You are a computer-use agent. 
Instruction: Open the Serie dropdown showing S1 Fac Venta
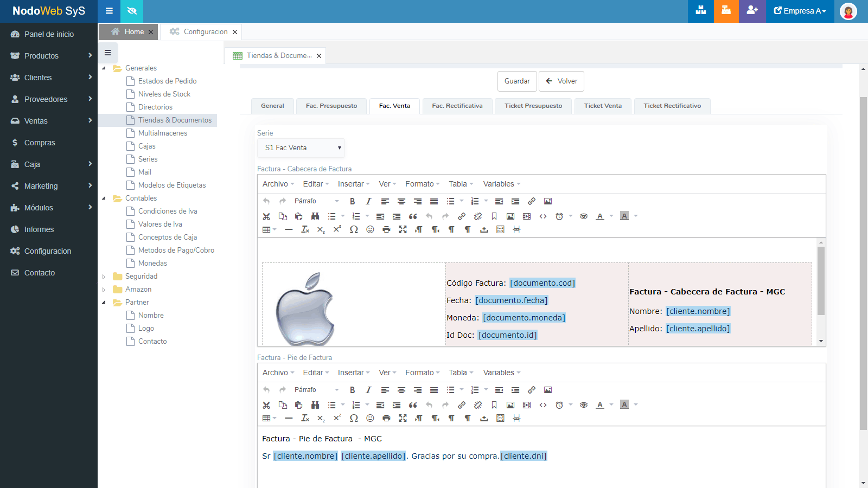(301, 147)
